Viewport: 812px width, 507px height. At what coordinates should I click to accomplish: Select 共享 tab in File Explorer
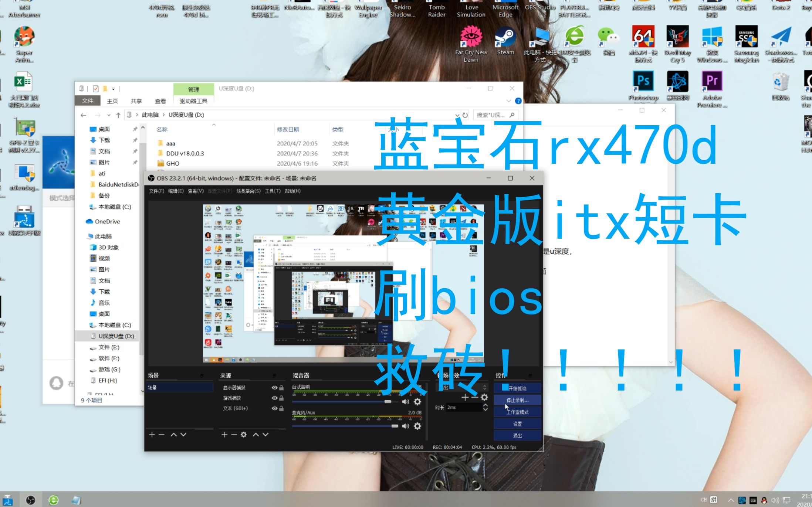pos(136,101)
